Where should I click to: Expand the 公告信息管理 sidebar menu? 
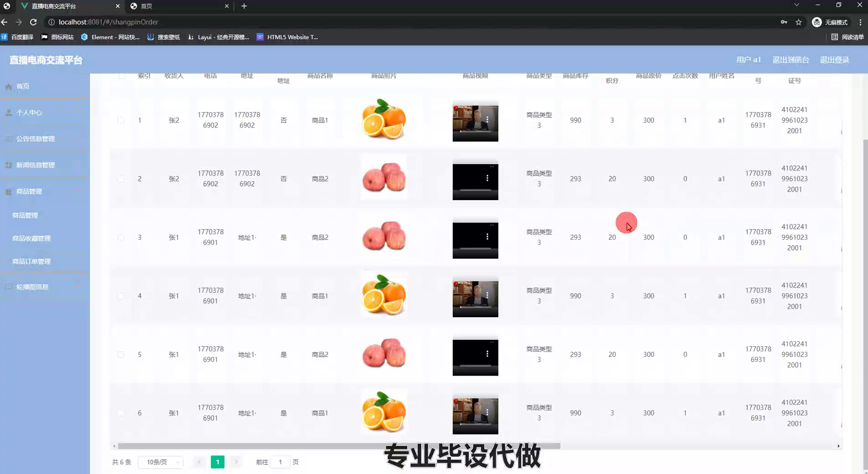(45, 139)
